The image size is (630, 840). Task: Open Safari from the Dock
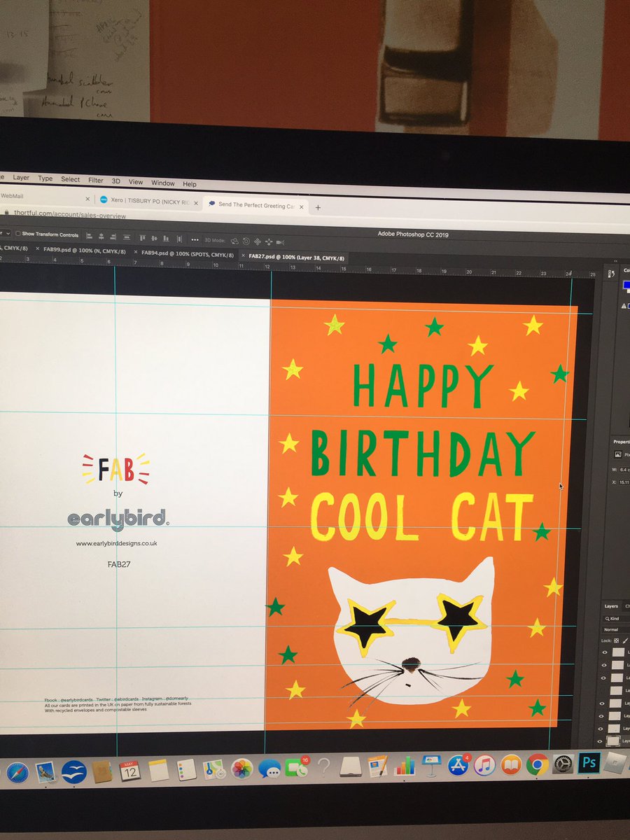[x=17, y=772]
